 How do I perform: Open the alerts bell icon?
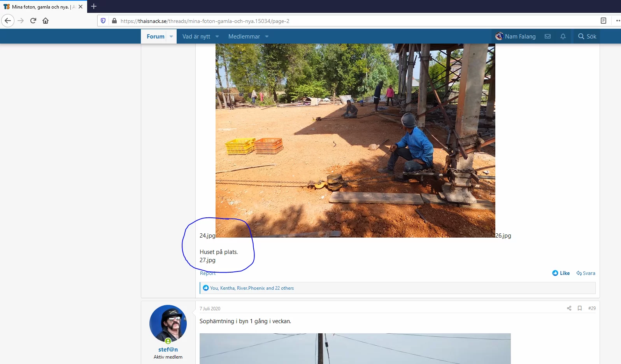click(x=563, y=37)
